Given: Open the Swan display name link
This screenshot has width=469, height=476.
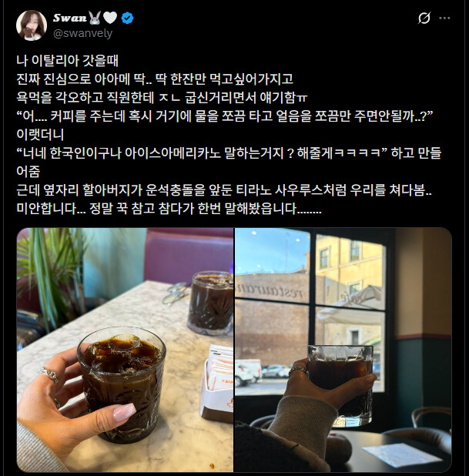Looking at the screenshot, I should point(70,18).
